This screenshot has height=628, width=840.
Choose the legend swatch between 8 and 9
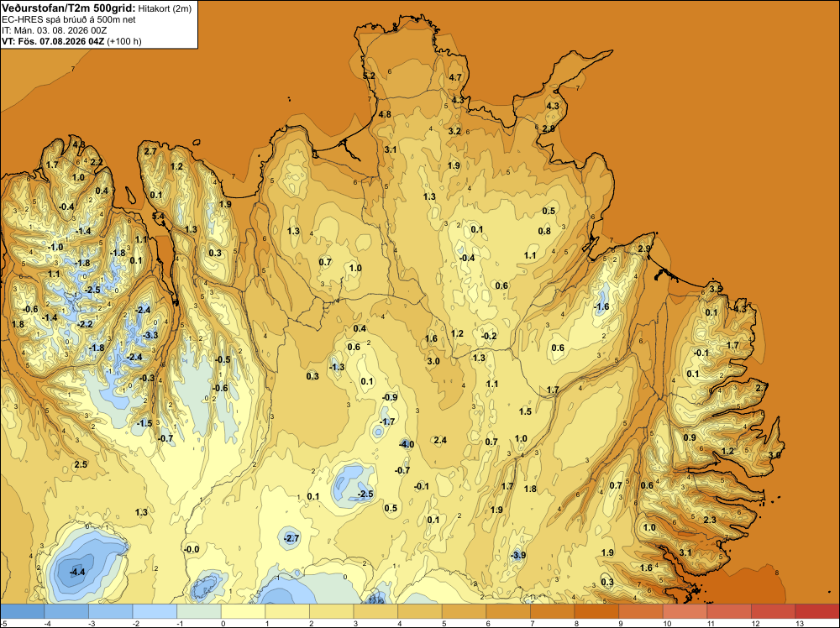(596, 611)
